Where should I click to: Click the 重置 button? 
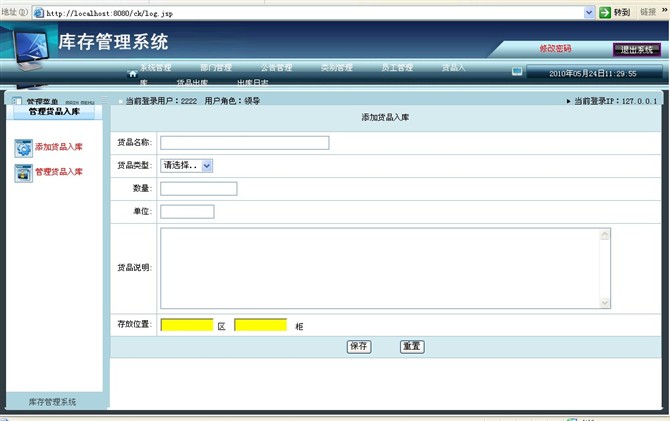(412, 347)
